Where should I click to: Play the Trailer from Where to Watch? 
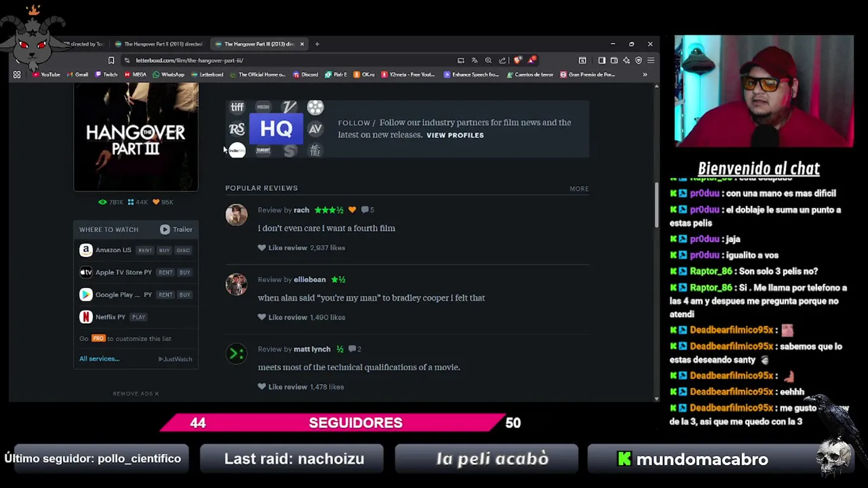click(176, 229)
